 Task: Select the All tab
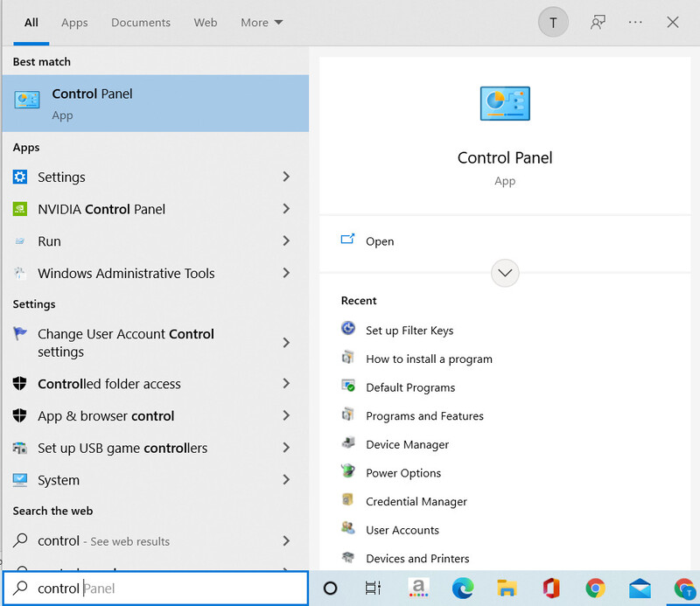[x=31, y=23]
